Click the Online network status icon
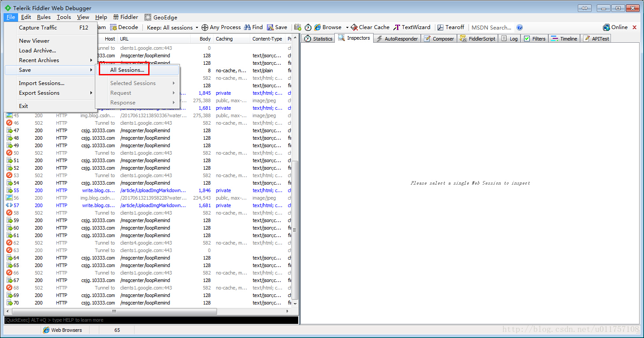Screen dimensions: 644x338 click(x=607, y=27)
